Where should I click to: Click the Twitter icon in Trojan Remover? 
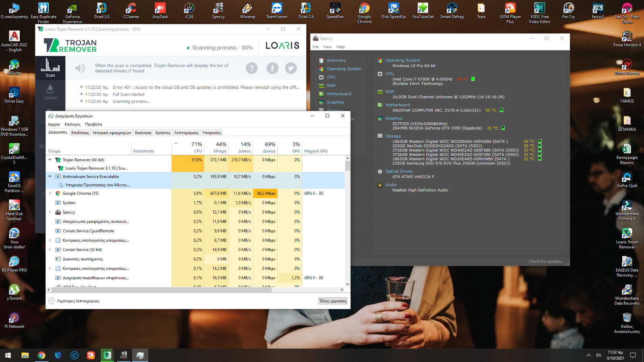pos(291,68)
